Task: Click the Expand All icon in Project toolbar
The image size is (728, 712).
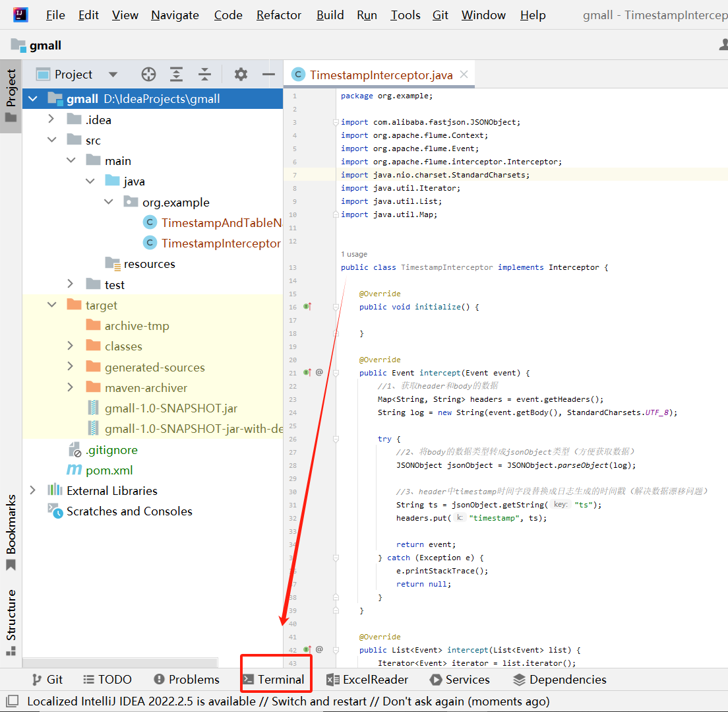Action: click(176, 74)
